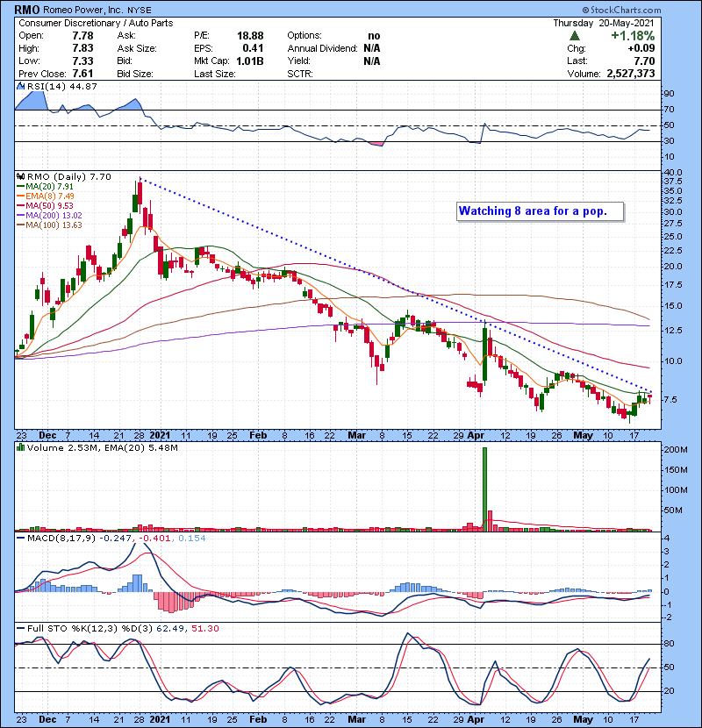Screen dimensions: 702x728
Task: Click the green bars icon beside Volume label
Action: (20, 447)
